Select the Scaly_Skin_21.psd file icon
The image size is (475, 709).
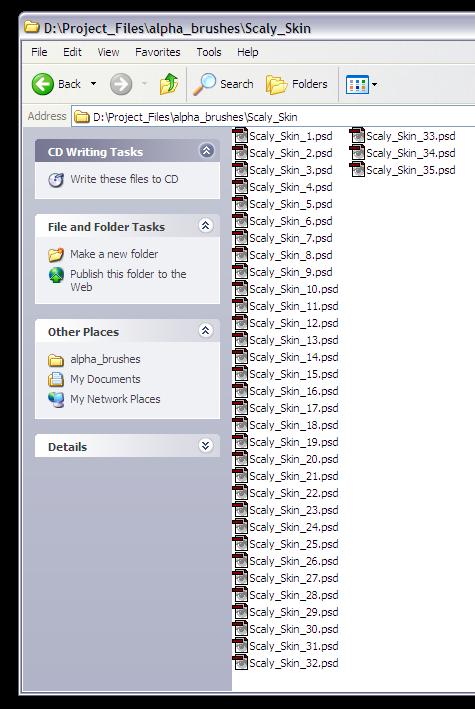(x=240, y=476)
